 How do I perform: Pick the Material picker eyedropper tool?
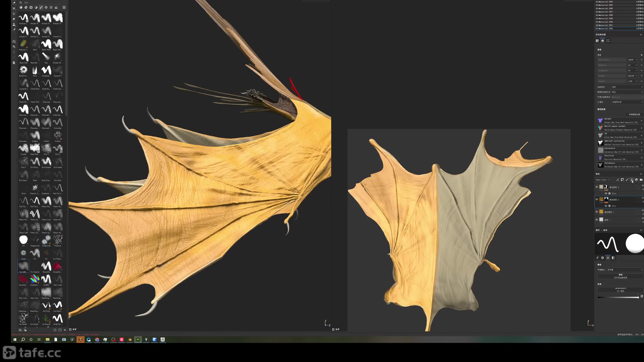tap(14, 30)
